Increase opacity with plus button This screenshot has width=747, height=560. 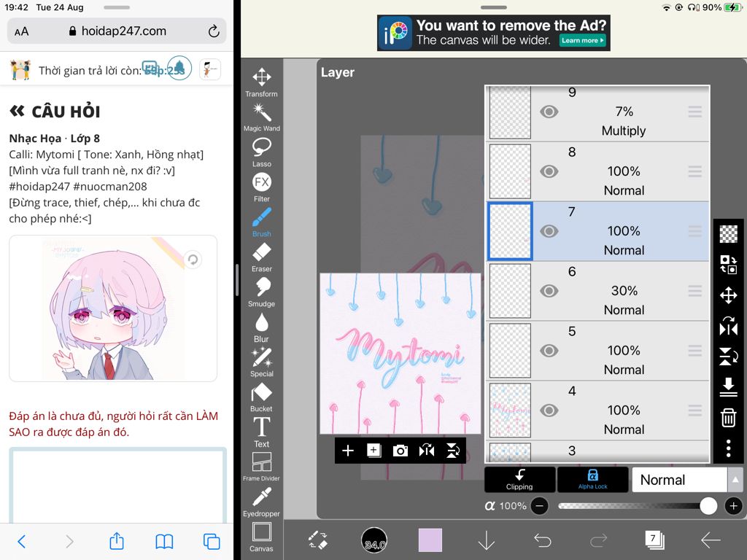pyautogui.click(x=734, y=506)
